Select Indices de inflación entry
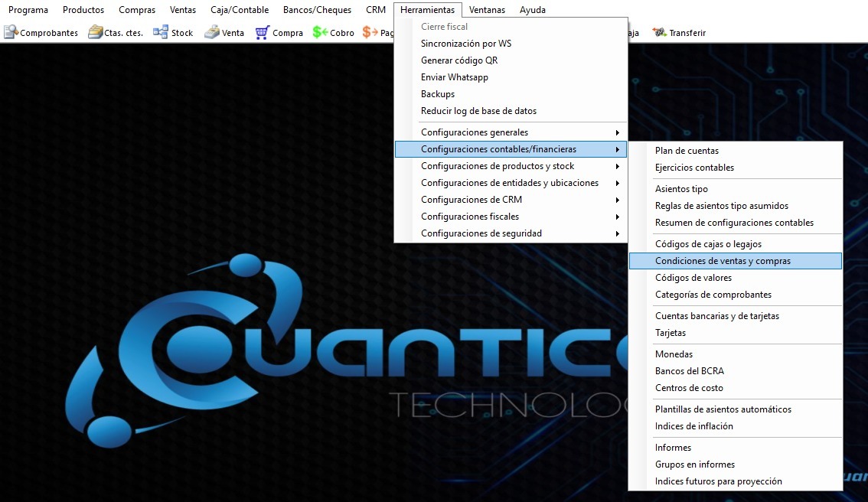Screen dimensions: 868x502 pos(693,426)
